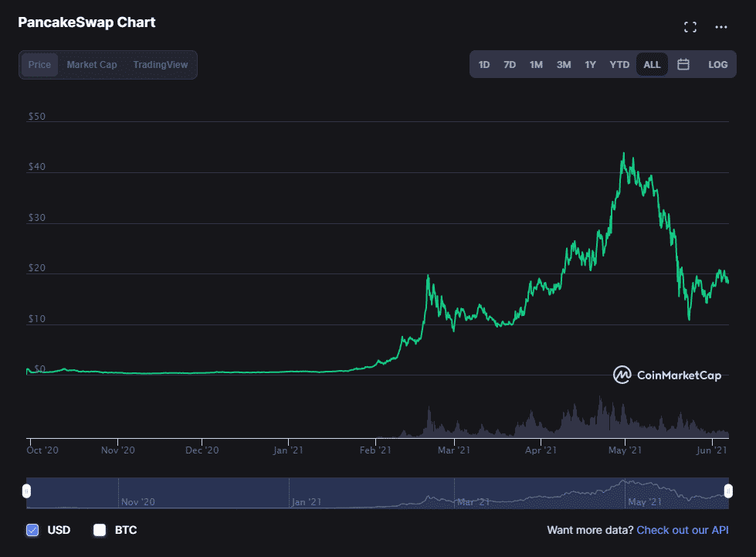Select the ALL time range

point(652,65)
